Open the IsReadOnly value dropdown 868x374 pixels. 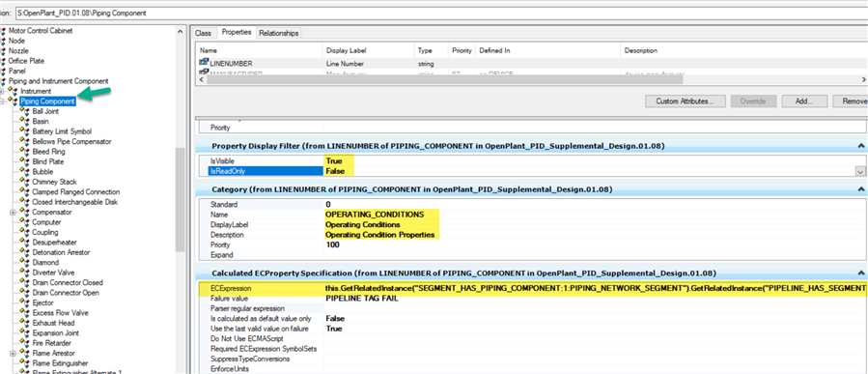[x=861, y=172]
